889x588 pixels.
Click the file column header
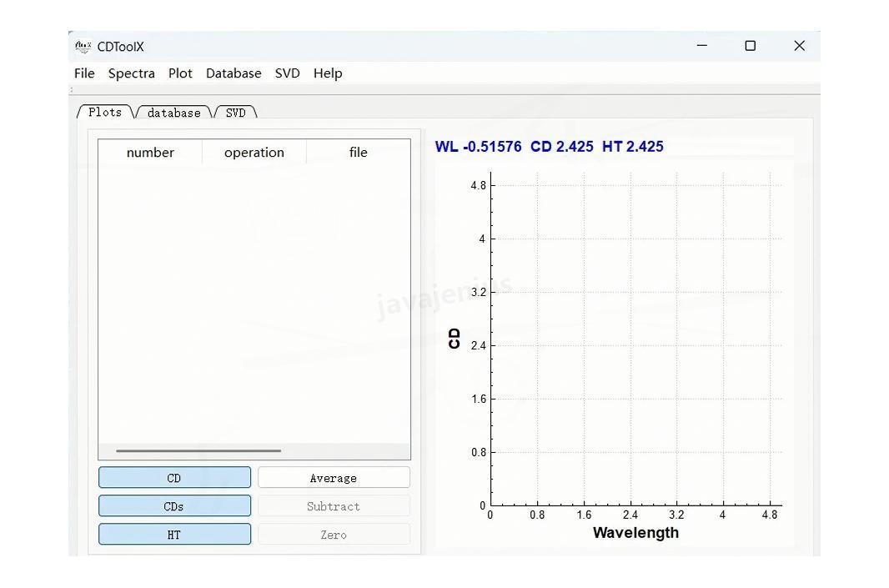pyautogui.click(x=359, y=152)
